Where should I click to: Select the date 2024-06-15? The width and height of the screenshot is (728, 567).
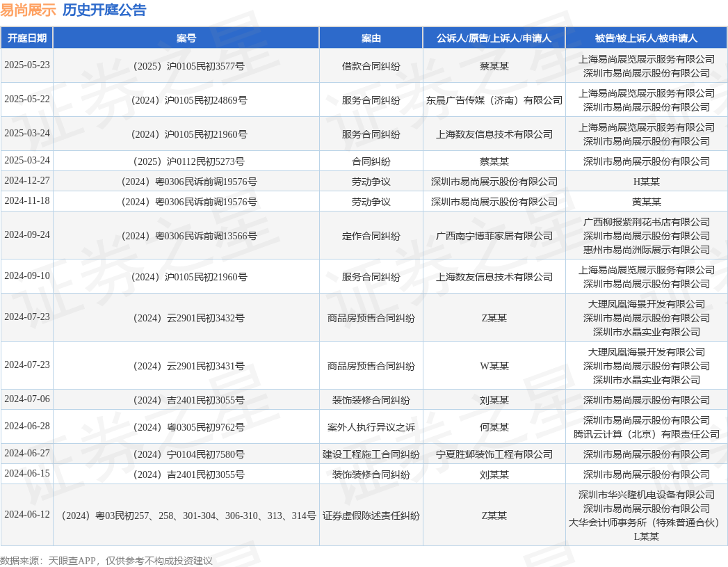(27, 474)
